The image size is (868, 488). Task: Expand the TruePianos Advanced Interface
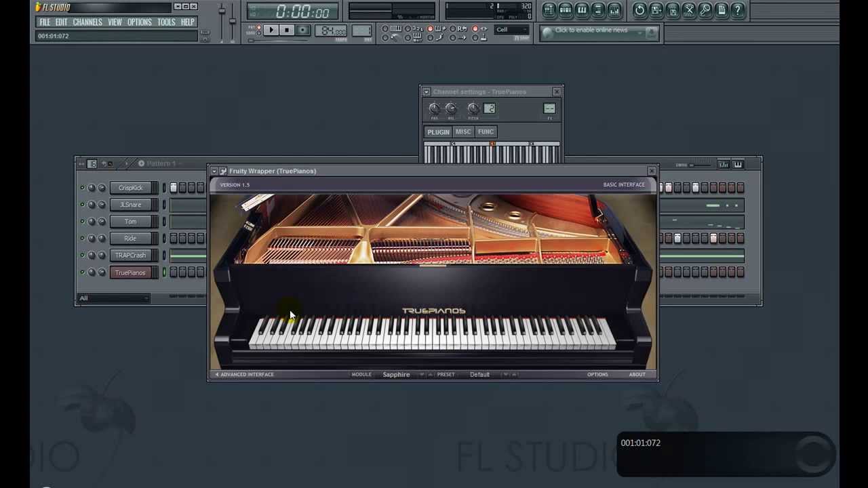point(244,374)
